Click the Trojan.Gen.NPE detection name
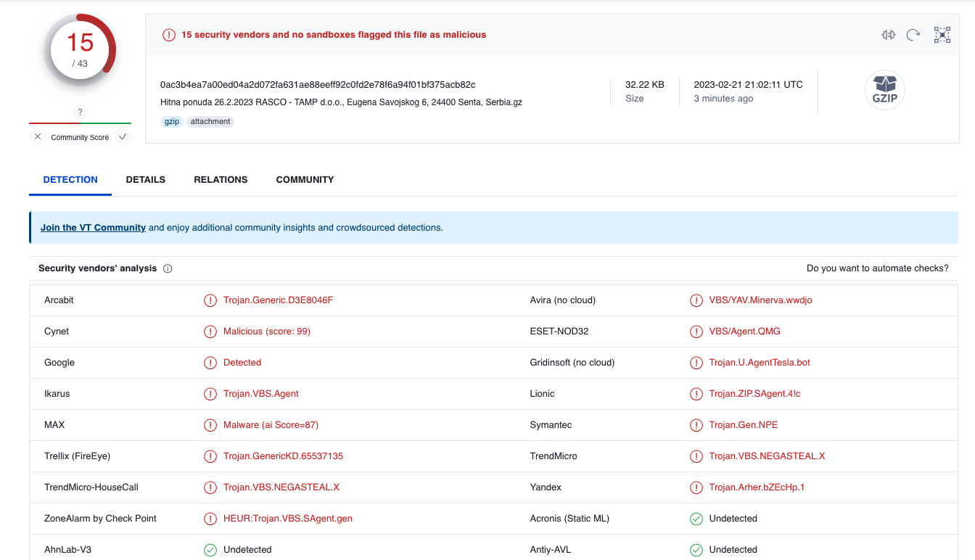Image resolution: width=975 pixels, height=560 pixels. pyautogui.click(x=744, y=425)
